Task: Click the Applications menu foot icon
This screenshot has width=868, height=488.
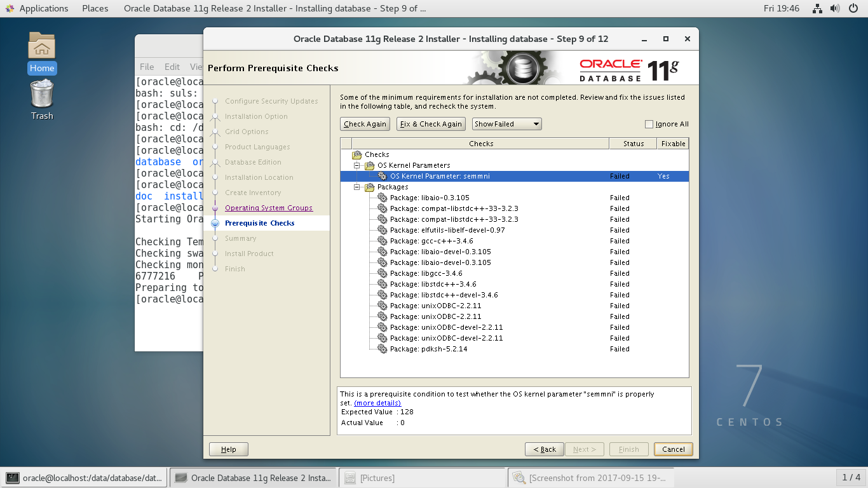Action: [x=10, y=8]
